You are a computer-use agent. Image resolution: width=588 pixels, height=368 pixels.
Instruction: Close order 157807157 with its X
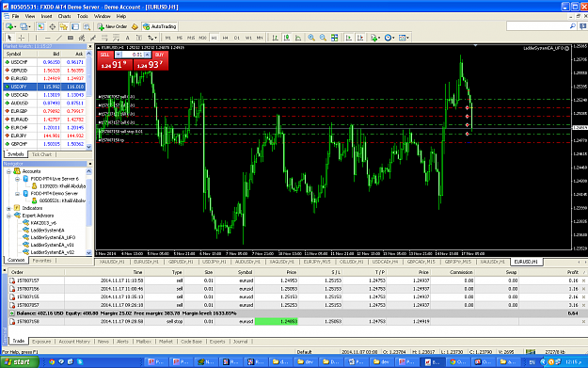point(583,280)
